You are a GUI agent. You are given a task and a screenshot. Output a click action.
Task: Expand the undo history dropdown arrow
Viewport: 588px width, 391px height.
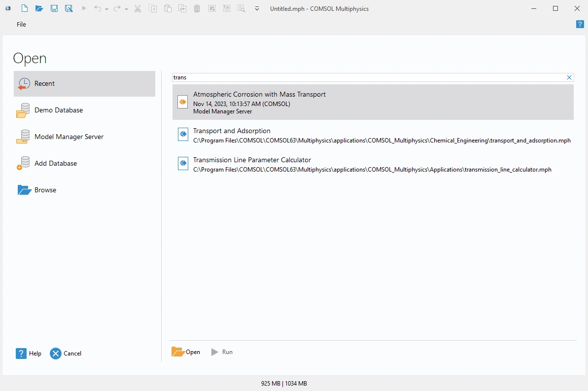tap(107, 9)
